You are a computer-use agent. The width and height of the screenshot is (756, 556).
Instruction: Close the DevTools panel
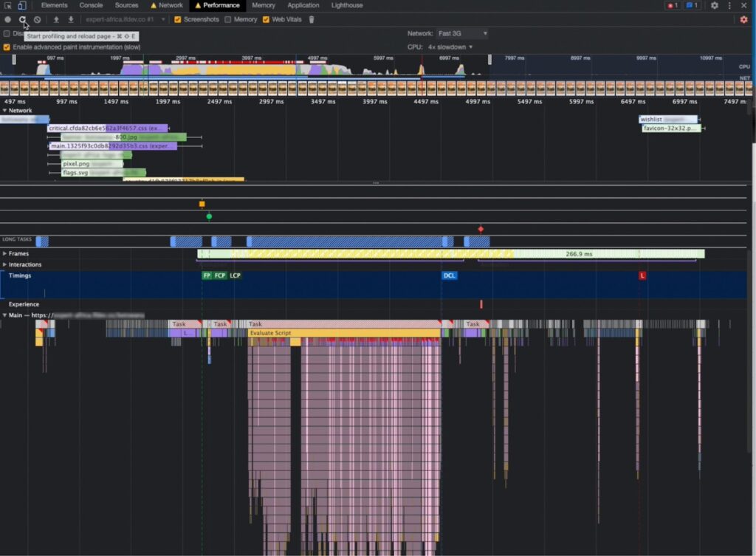click(x=743, y=5)
